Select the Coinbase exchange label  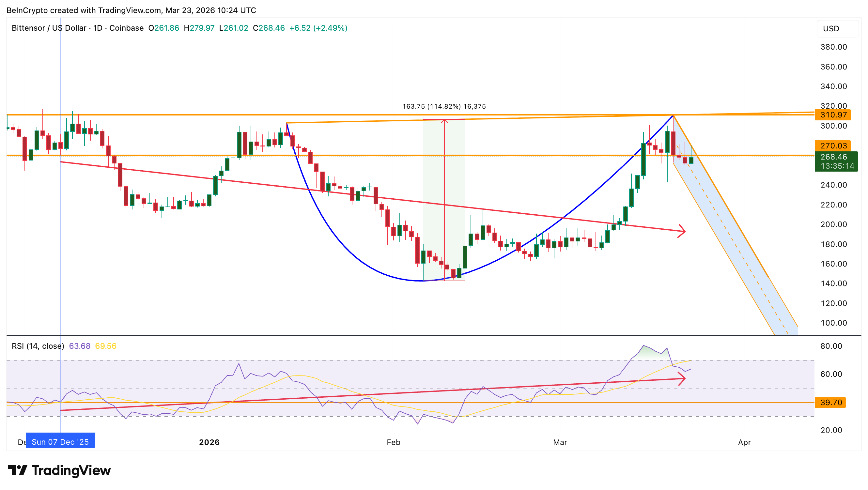click(x=126, y=28)
